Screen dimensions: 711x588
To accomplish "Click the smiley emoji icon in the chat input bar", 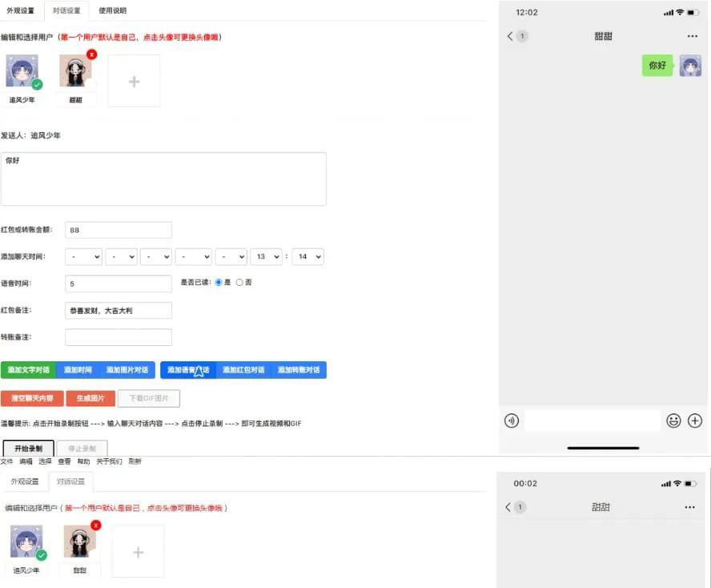I will pyautogui.click(x=675, y=420).
